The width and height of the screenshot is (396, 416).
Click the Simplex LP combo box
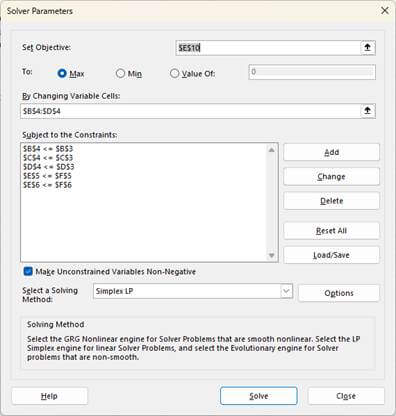coord(193,291)
